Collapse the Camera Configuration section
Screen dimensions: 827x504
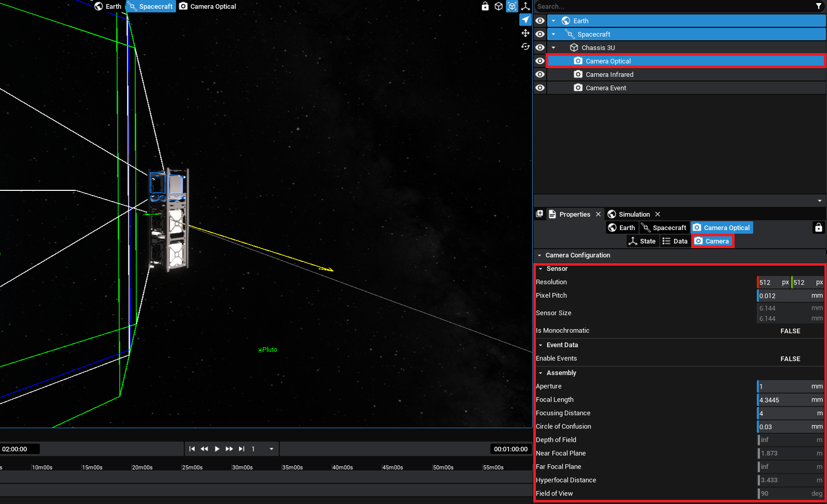coord(539,255)
